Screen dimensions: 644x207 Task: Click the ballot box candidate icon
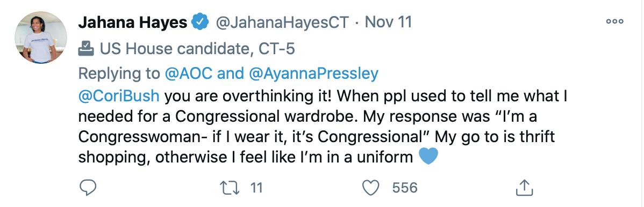(x=86, y=48)
